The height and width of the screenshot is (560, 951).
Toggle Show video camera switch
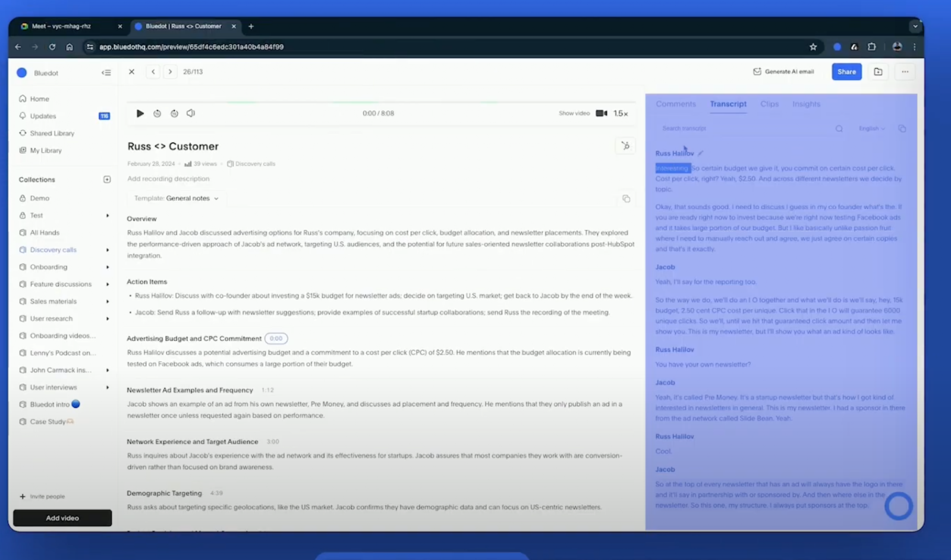602,113
